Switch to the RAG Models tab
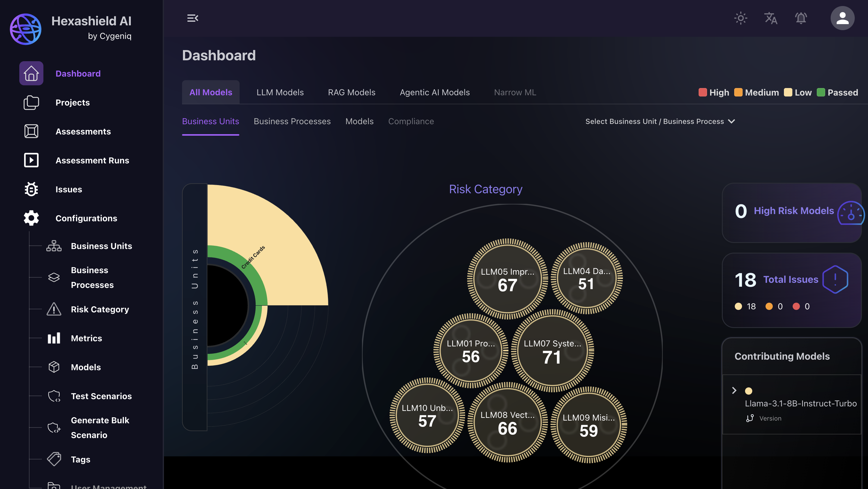Viewport: 868px width, 489px height. point(351,92)
